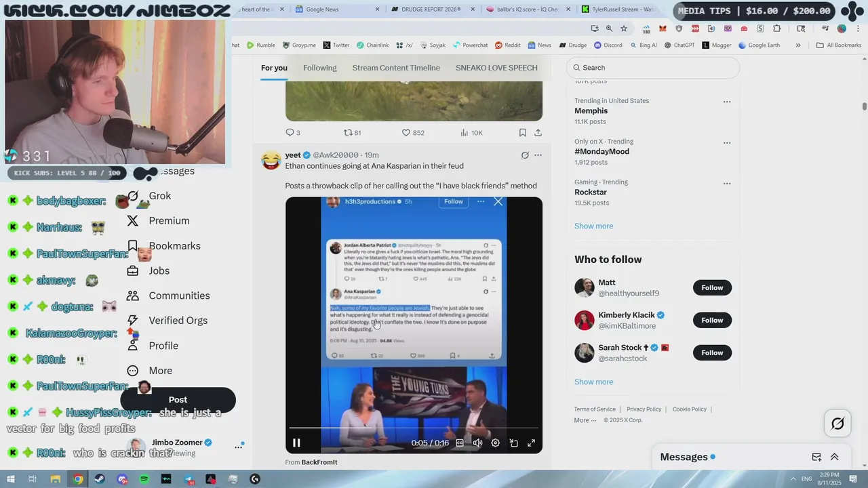Open video settings gear in player
The height and width of the screenshot is (488, 868).
coord(496,443)
